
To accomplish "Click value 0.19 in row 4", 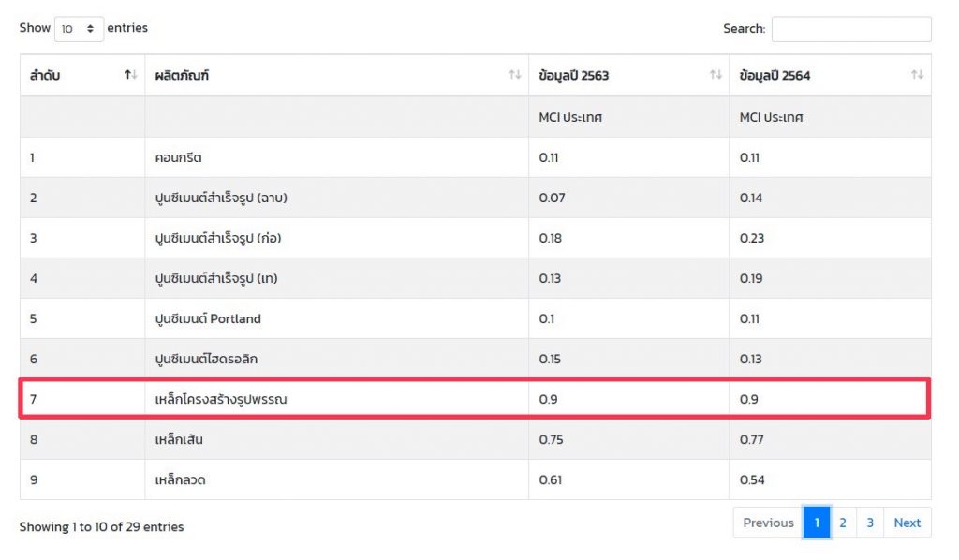I will [751, 279].
